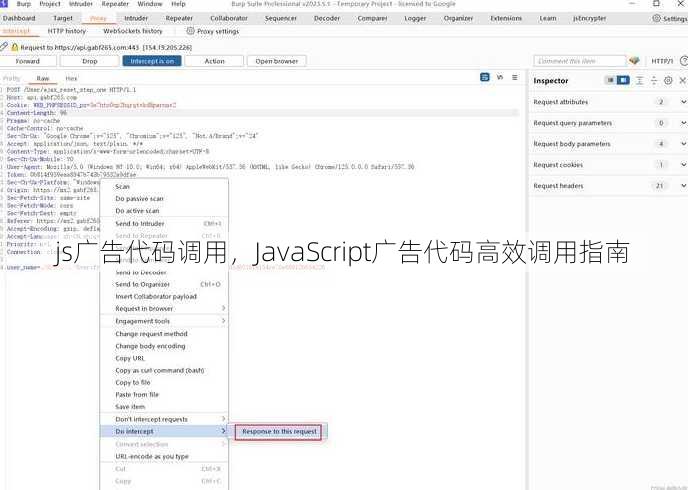Open the message editor hamburger menu
Screen dimensions: 688x490
(515, 77)
